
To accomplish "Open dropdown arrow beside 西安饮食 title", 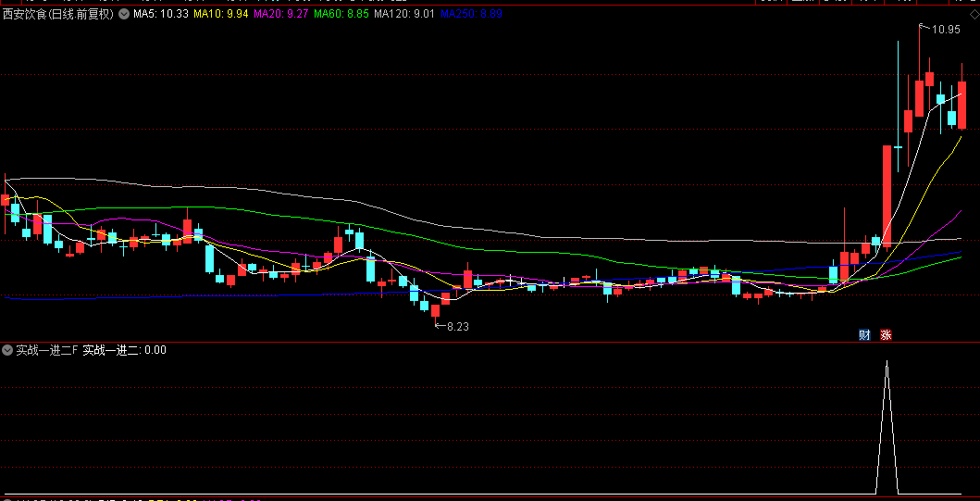I will coord(123,14).
